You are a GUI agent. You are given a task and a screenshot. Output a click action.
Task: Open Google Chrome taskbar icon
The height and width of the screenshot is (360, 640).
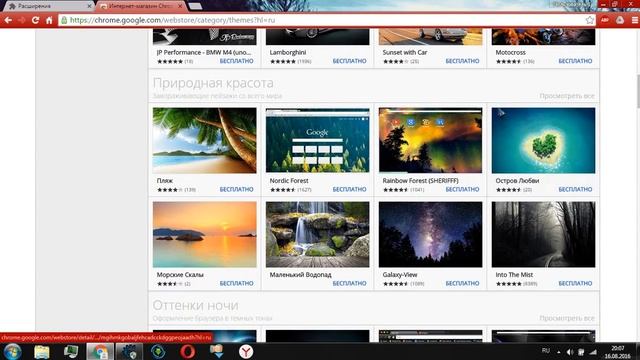click(100, 351)
